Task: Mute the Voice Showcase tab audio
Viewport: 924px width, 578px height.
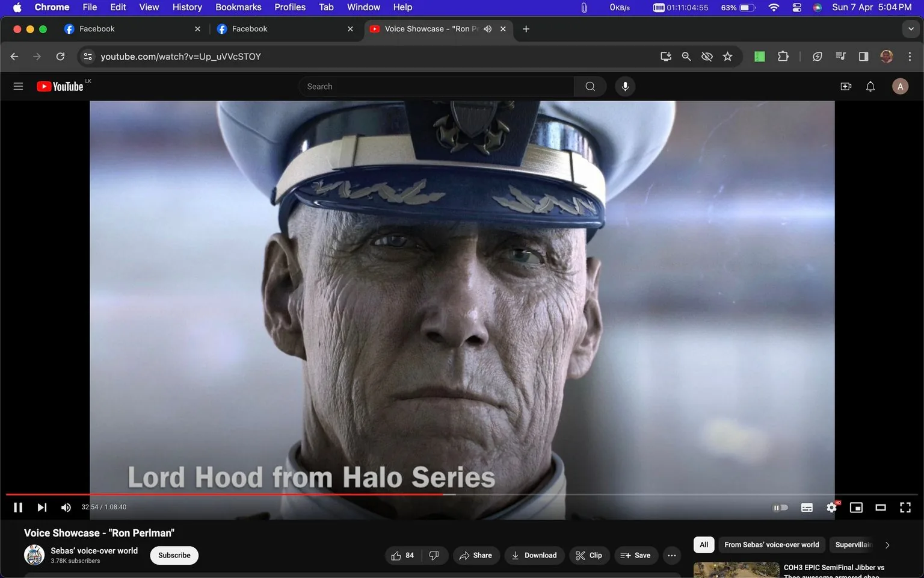Action: [x=487, y=28]
